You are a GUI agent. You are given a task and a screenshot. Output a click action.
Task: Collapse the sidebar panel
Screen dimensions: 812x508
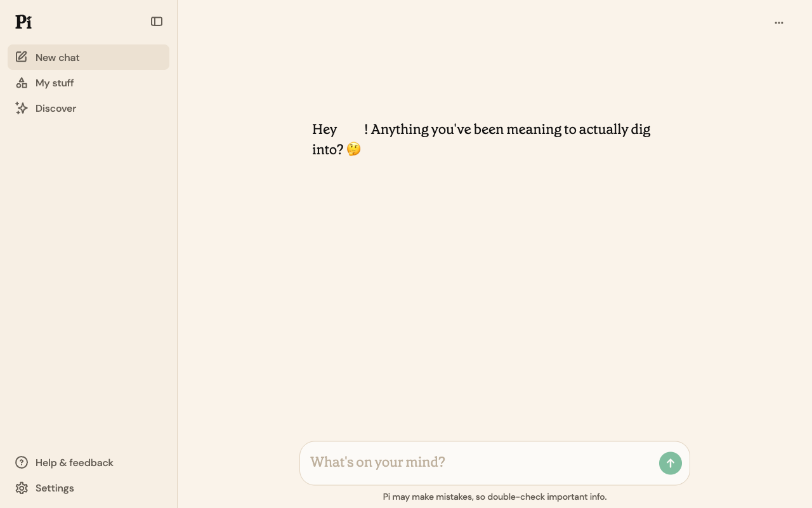(x=157, y=22)
